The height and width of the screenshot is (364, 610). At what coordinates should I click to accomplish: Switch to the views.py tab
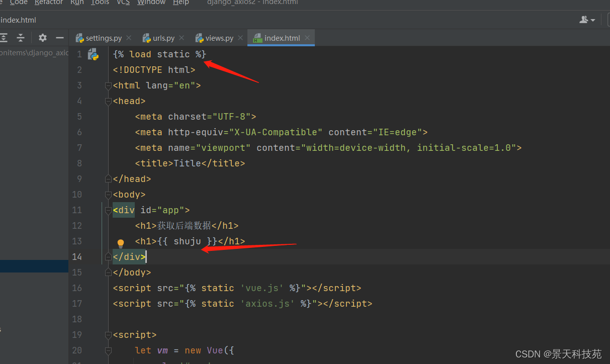[x=219, y=38]
